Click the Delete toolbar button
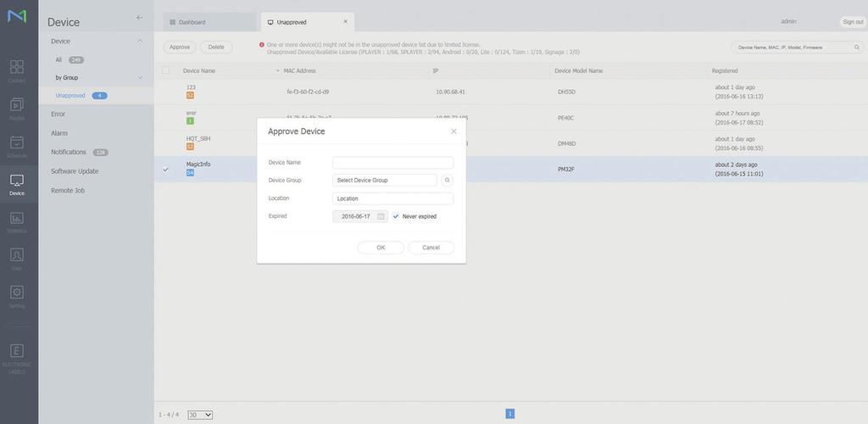The height and width of the screenshot is (424, 868). coord(216,47)
